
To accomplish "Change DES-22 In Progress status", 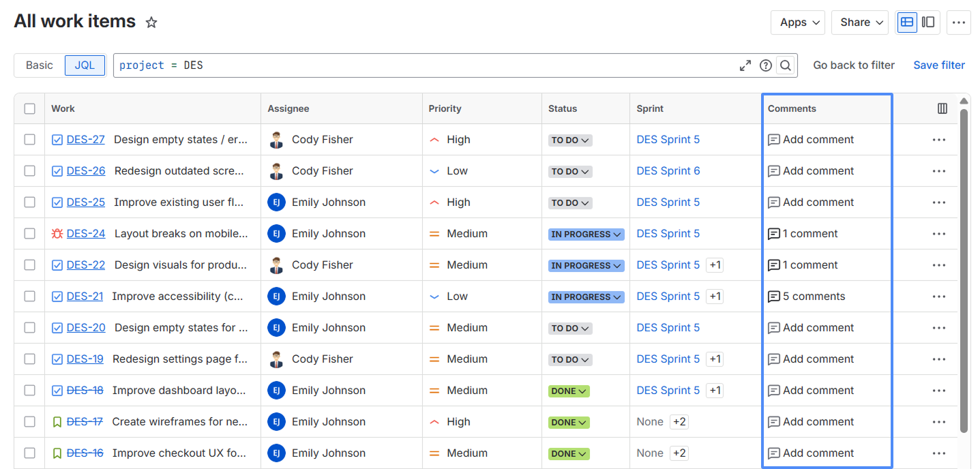I will (x=586, y=266).
